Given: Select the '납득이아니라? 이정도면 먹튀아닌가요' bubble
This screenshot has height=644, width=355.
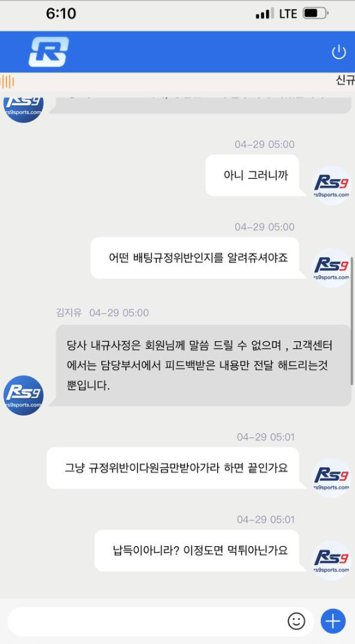Looking at the screenshot, I should pos(197,550).
